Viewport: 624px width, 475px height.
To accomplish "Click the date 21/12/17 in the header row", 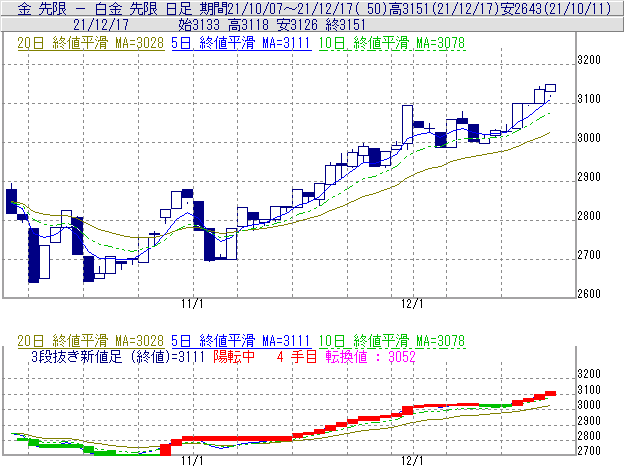I will coord(101,25).
